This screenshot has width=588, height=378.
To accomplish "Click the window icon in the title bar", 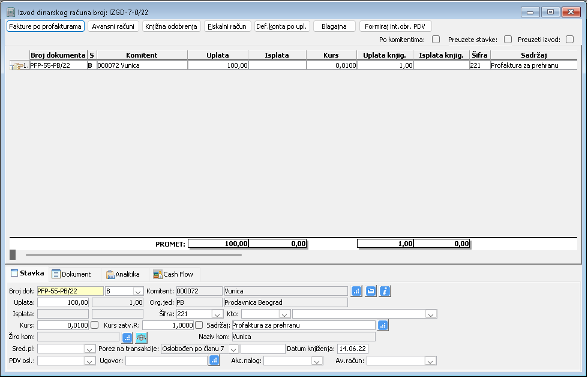I will (11, 13).
